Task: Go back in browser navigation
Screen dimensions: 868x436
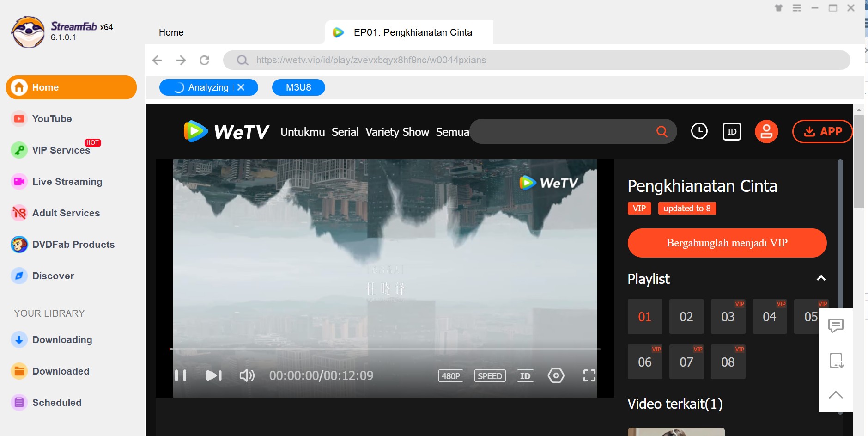Action: (x=158, y=60)
